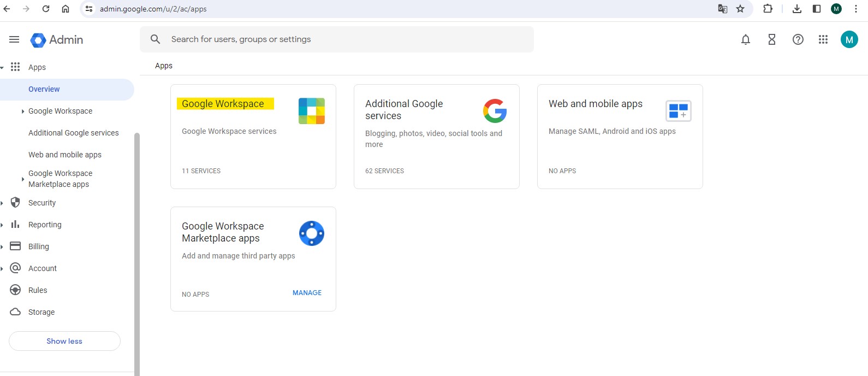Go back in browser
The height and width of the screenshot is (376, 868).
coord(7,9)
